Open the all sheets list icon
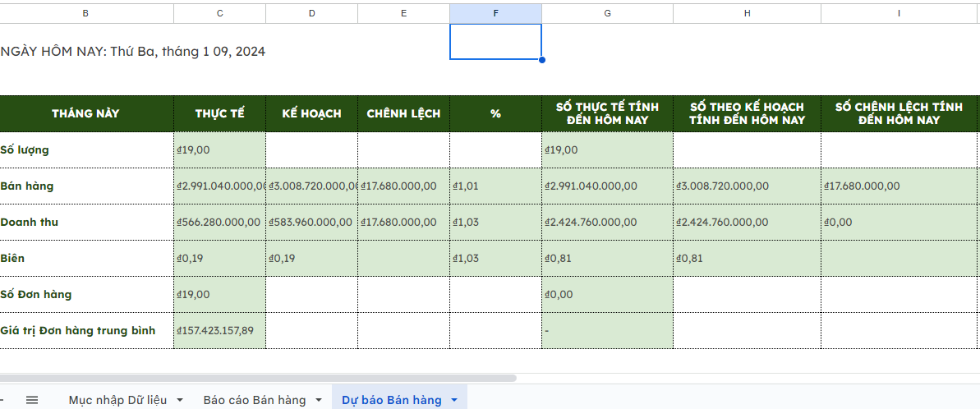Screen dimensions: 980x409 point(33,400)
